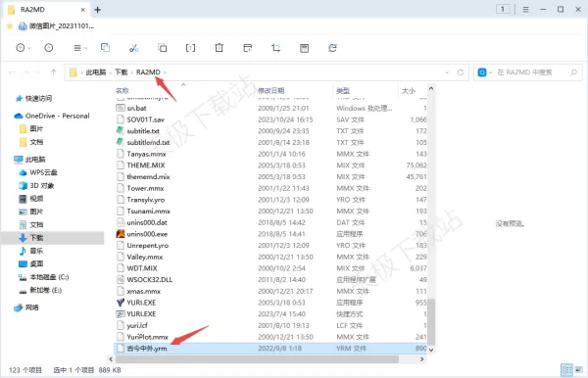Viewport: 588px width, 378px height.
Task: Click the Back navigation arrow
Action: click(12, 72)
